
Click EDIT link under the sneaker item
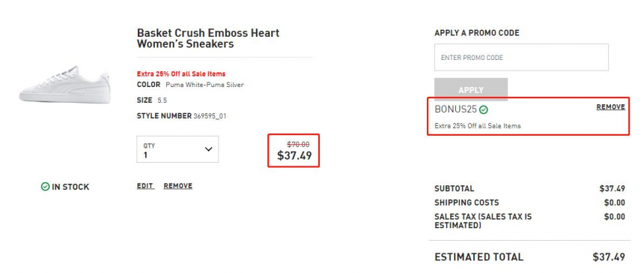[145, 186]
